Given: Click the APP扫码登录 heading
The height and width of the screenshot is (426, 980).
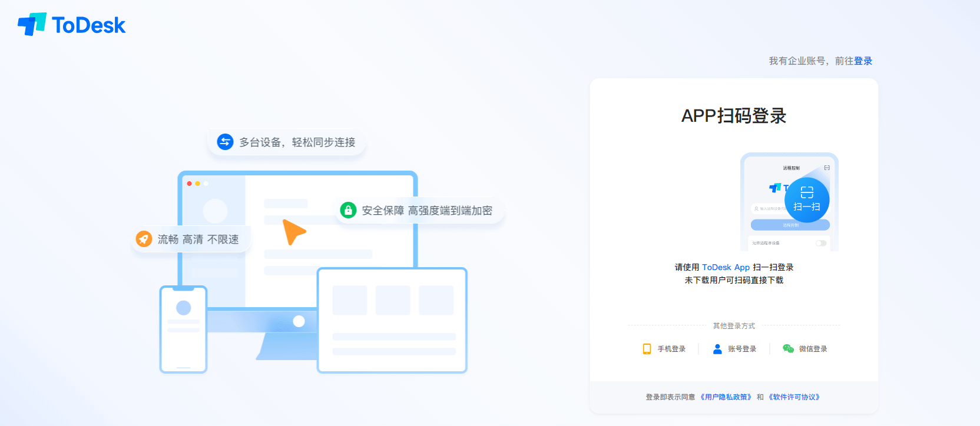Looking at the screenshot, I should [x=734, y=116].
